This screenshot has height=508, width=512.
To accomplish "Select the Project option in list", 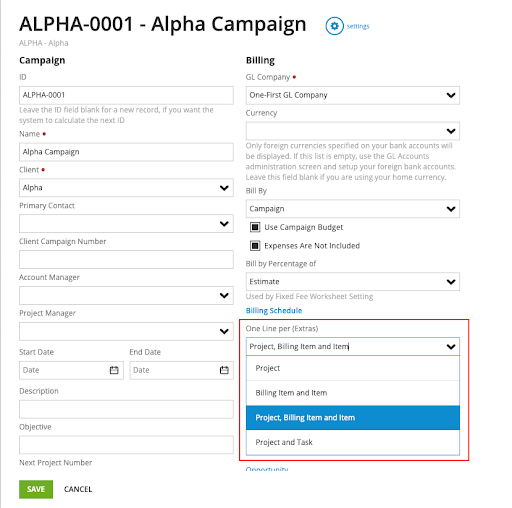I will point(353,368).
